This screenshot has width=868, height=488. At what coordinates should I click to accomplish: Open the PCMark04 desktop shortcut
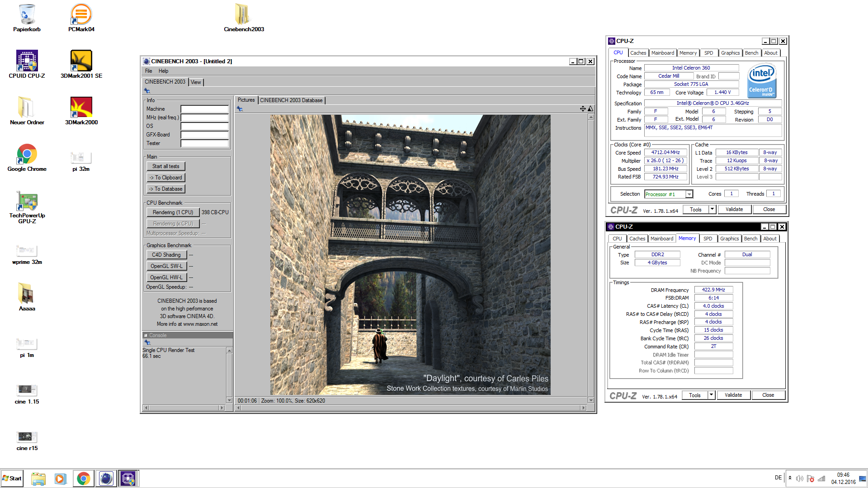click(x=81, y=18)
